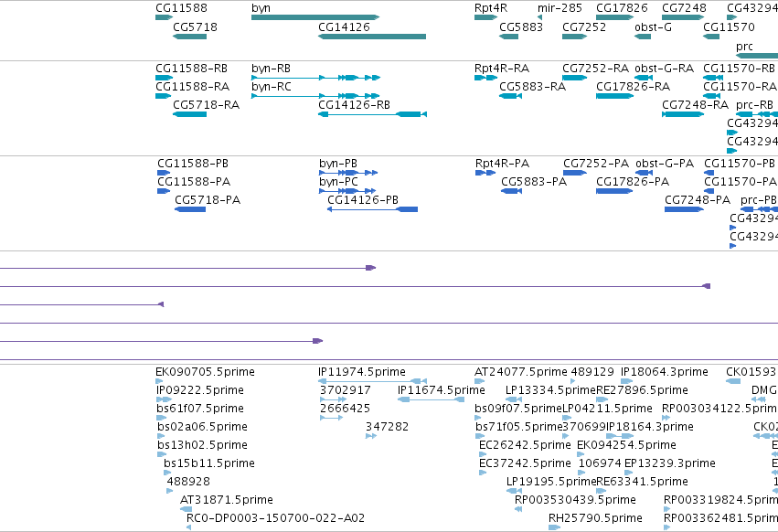Select the EK090705.5prime EST feature
778x532 pixels.
click(x=159, y=381)
